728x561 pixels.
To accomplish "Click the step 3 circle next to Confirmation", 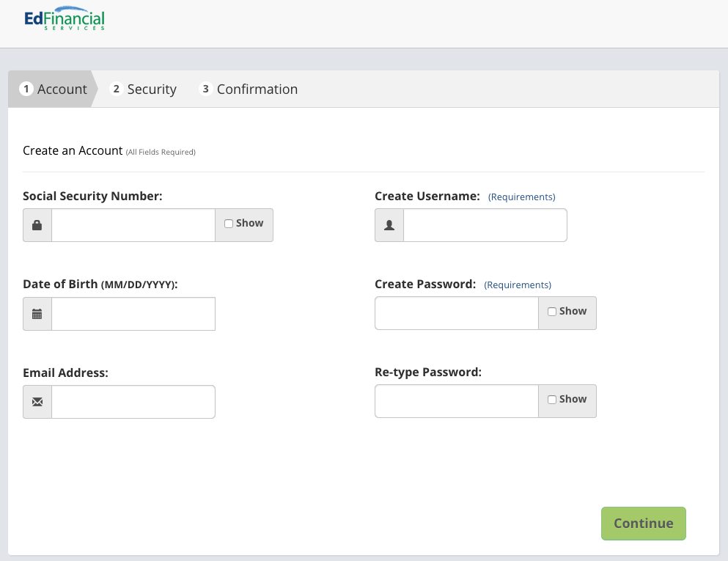I will pos(206,89).
